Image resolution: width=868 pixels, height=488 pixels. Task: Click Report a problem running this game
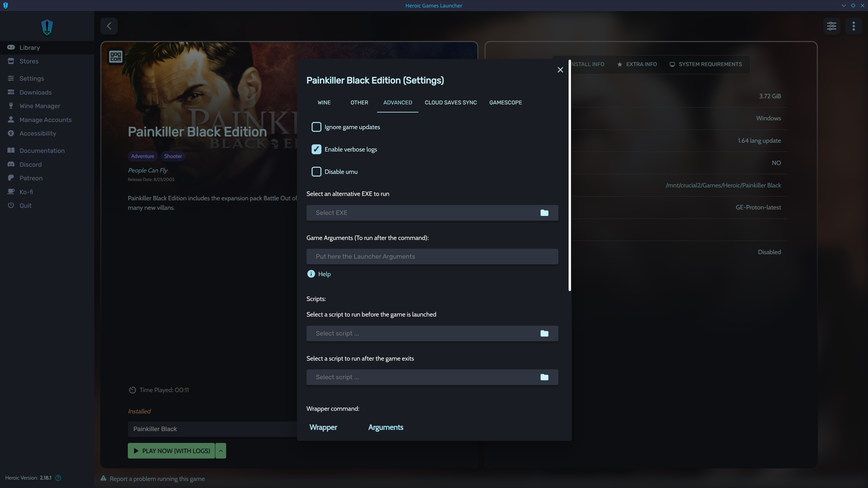(x=157, y=479)
